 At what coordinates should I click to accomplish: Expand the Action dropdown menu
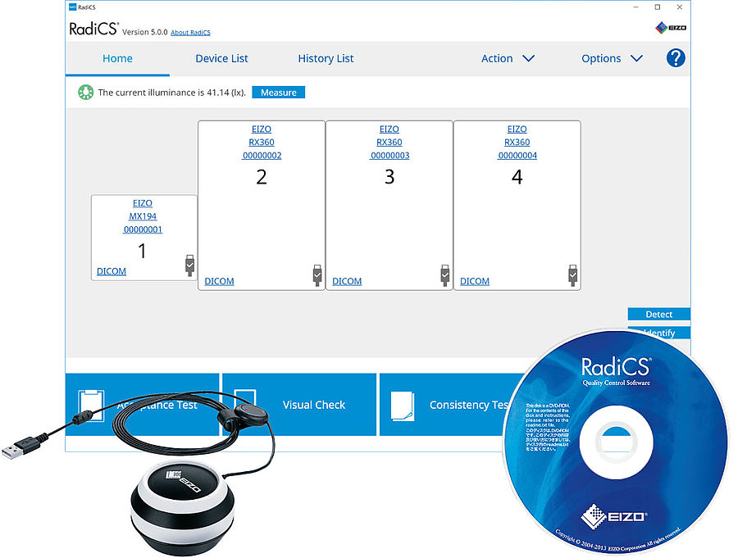coord(508,58)
